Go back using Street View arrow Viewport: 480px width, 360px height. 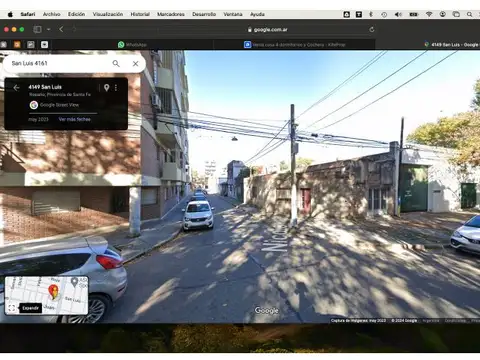[16, 88]
